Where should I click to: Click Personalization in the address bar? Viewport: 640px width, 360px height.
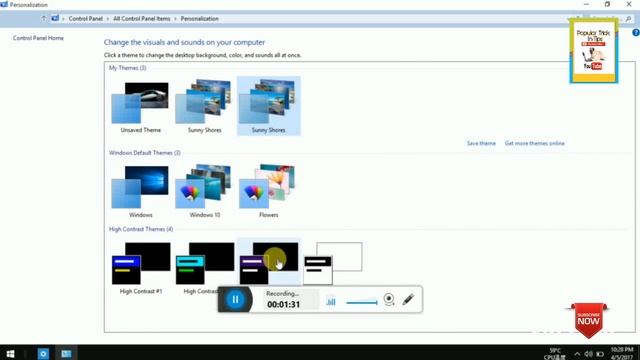200,19
